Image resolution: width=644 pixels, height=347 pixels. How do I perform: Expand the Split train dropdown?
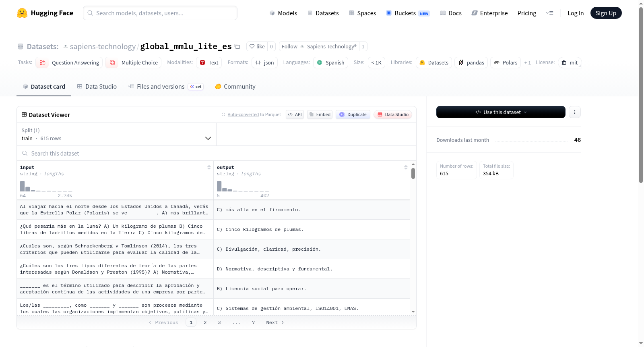[x=116, y=134]
